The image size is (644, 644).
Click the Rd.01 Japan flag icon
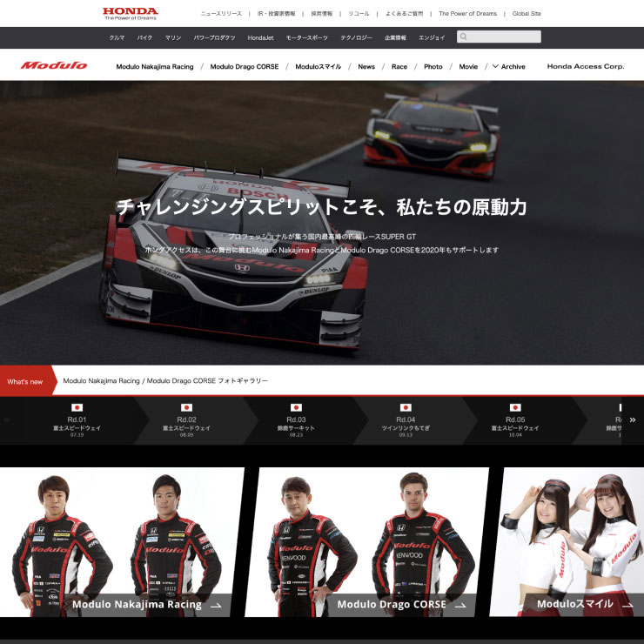point(77,407)
